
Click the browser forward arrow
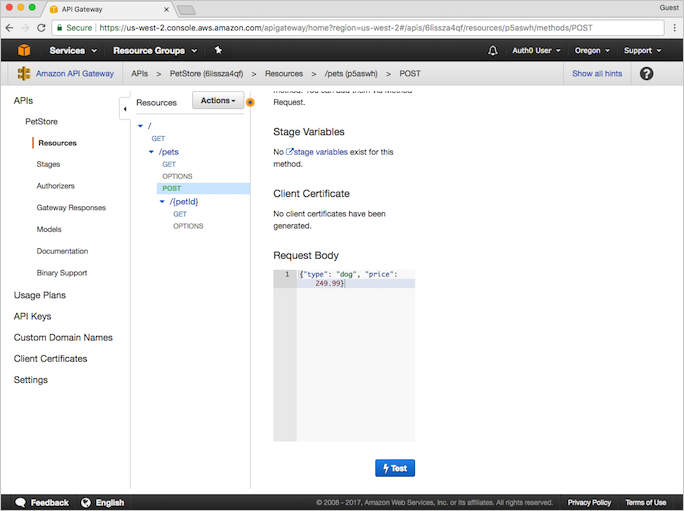point(25,27)
